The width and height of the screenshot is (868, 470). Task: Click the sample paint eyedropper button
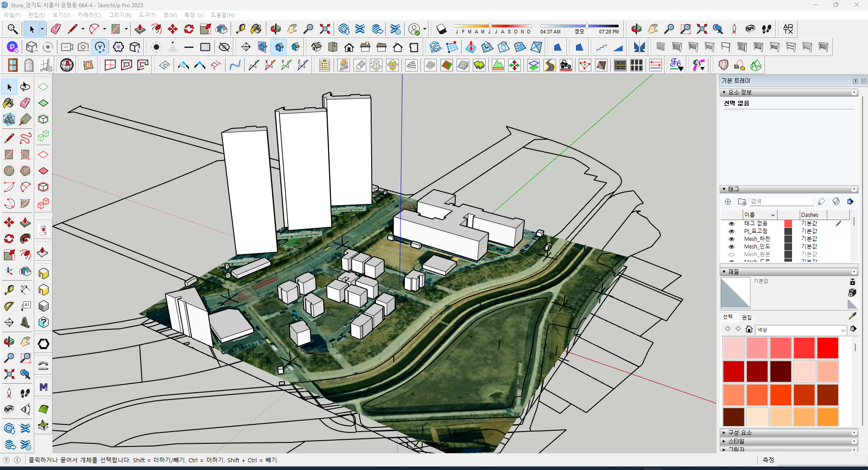click(x=853, y=316)
